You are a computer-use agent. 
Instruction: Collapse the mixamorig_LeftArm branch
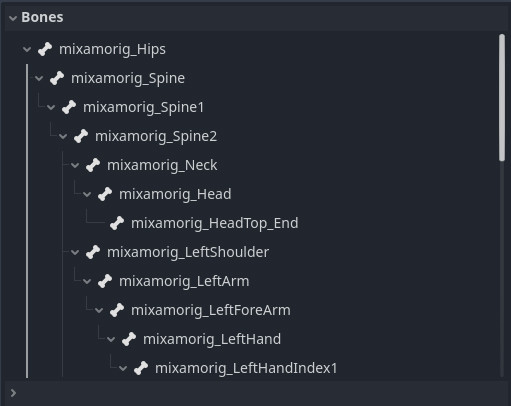[x=87, y=281]
